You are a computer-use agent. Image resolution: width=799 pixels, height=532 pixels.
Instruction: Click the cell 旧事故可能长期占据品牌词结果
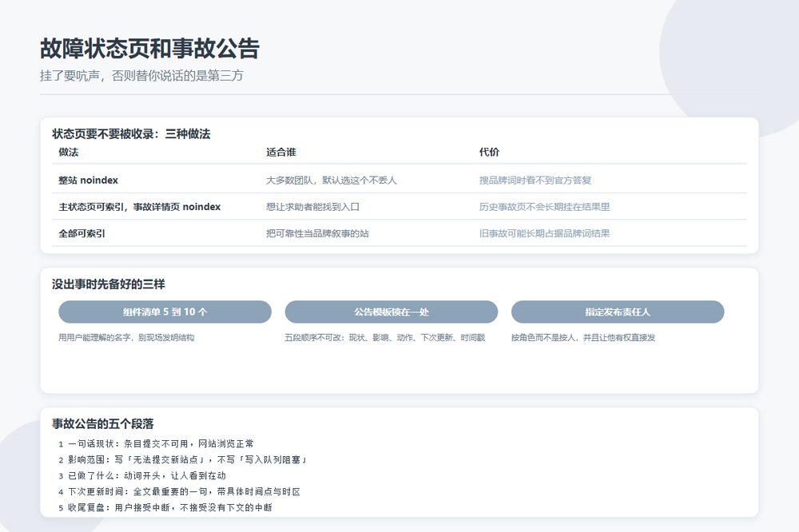[544, 233]
